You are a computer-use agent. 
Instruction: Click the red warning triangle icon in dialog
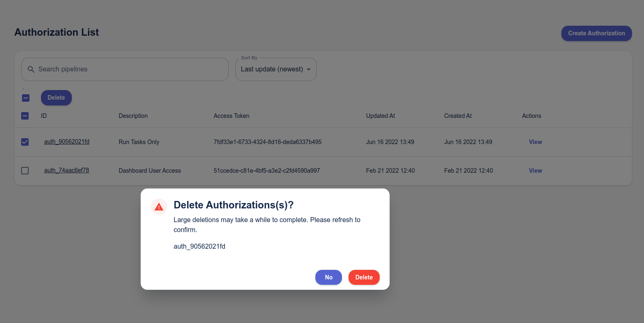[159, 206]
